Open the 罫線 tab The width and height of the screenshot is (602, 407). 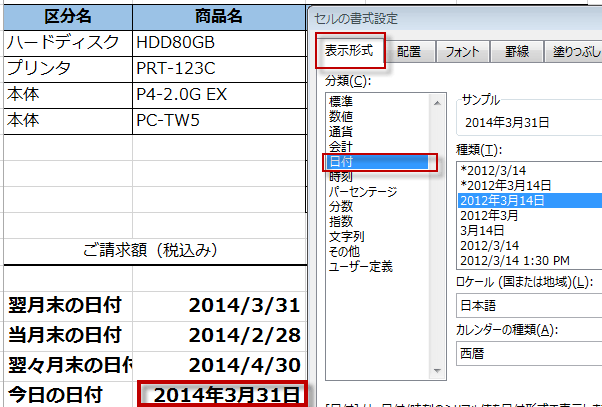click(x=517, y=51)
